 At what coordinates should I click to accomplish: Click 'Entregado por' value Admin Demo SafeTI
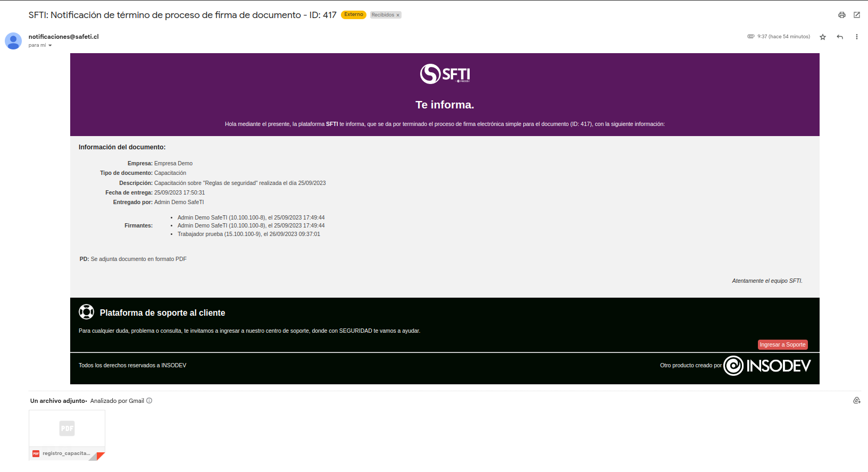click(x=179, y=203)
